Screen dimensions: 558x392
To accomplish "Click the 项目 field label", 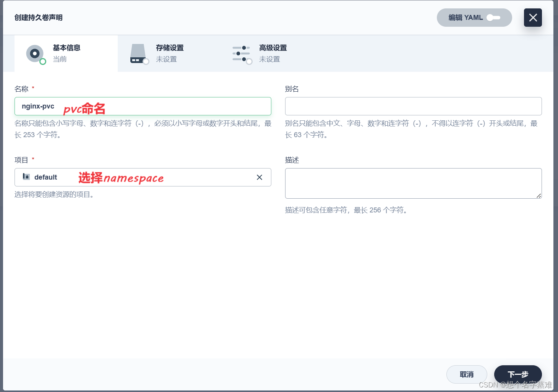I will (x=21, y=160).
